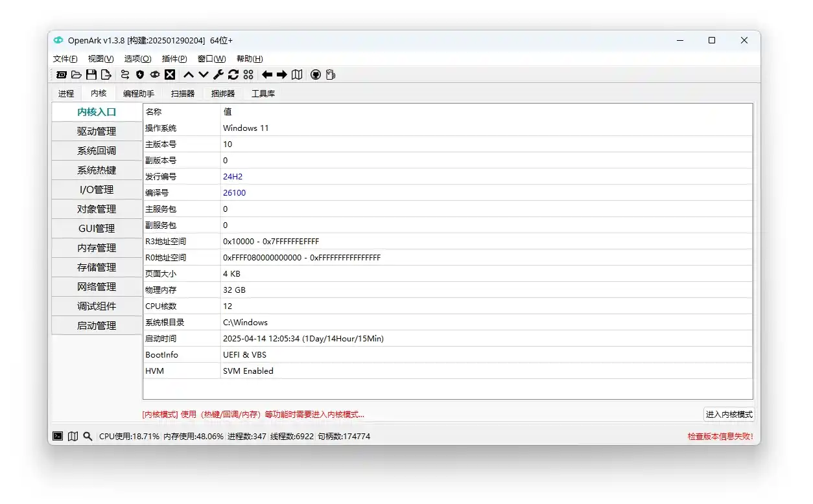Viewport: 813px width, 504px height.
Task: Select the UEFI & VBS BootInfo cell
Action: [x=486, y=354]
